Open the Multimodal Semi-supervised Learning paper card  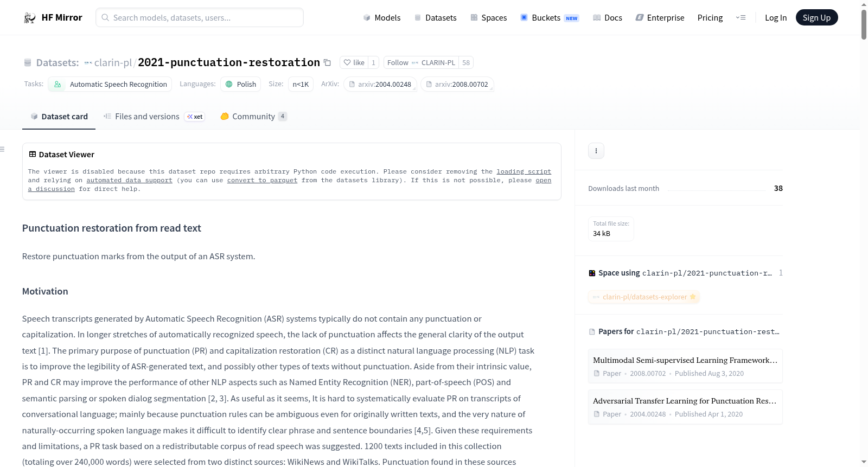(685, 366)
